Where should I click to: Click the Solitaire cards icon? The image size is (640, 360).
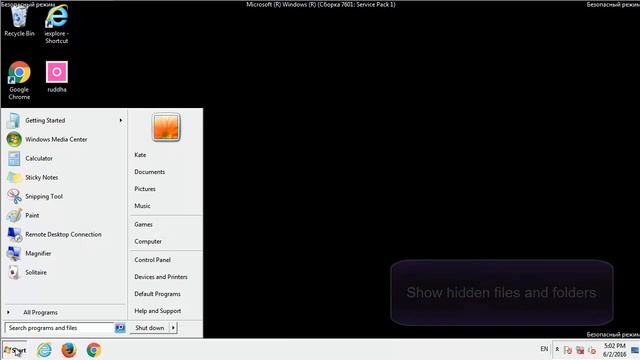point(14,272)
